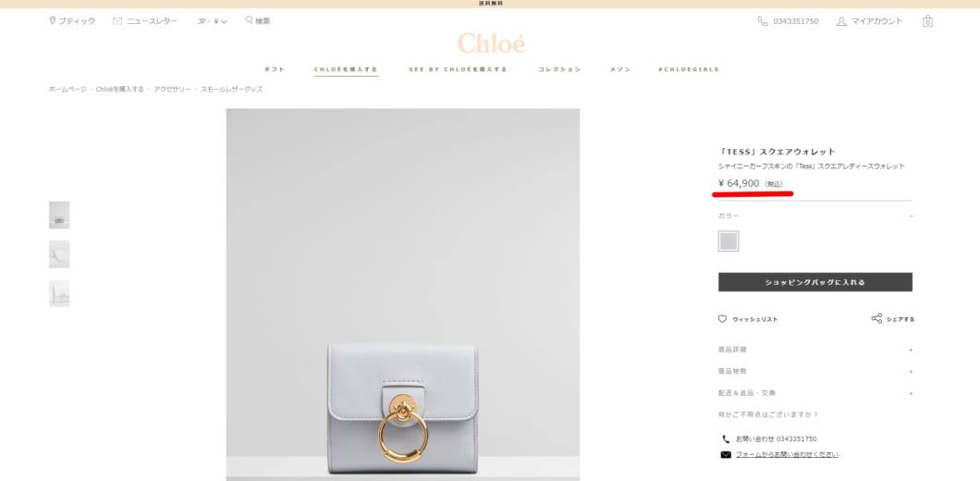The image size is (980, 481).
Task: Click the ブティック location pin icon
Action: point(53,20)
